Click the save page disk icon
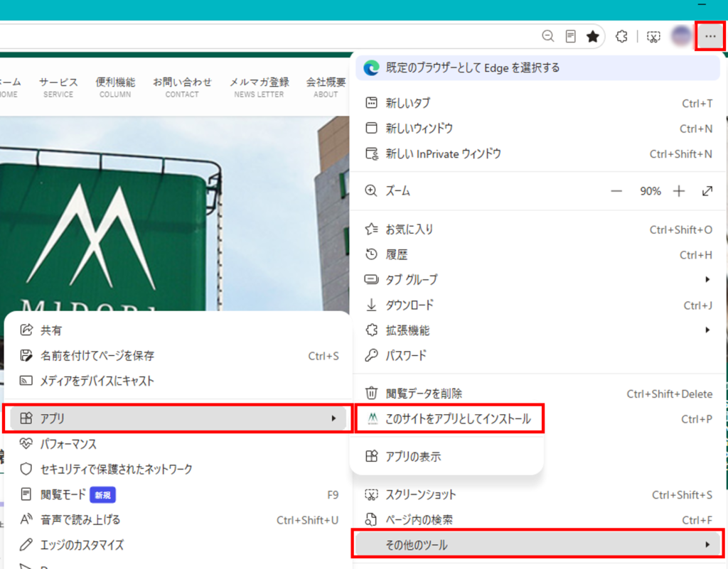 click(x=26, y=355)
